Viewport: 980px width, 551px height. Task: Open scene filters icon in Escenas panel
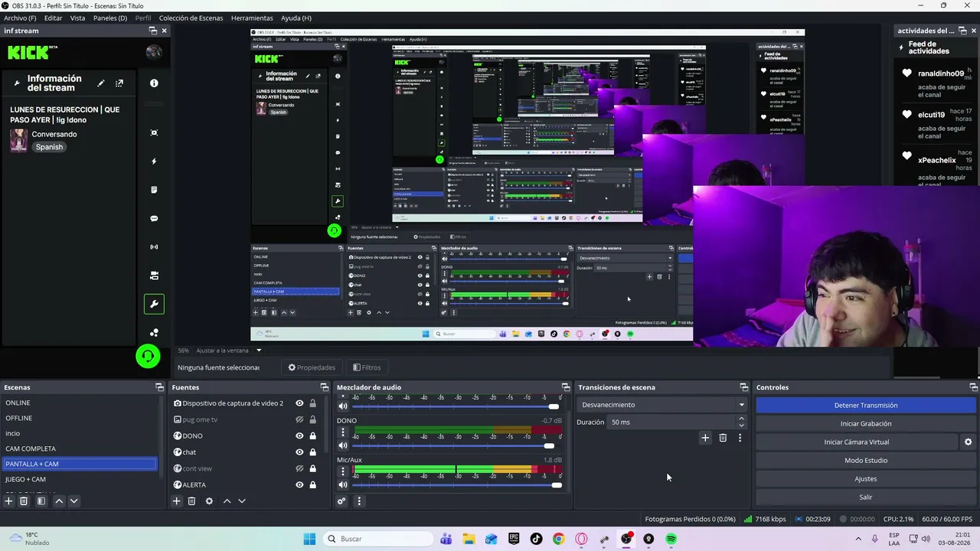tap(41, 501)
